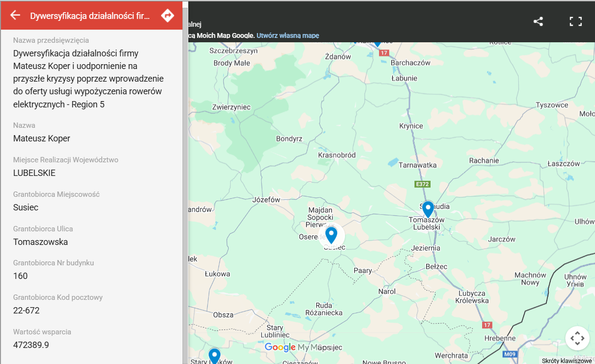The image size is (595, 364).
Task: Click the map pan control button
Action: (577, 338)
